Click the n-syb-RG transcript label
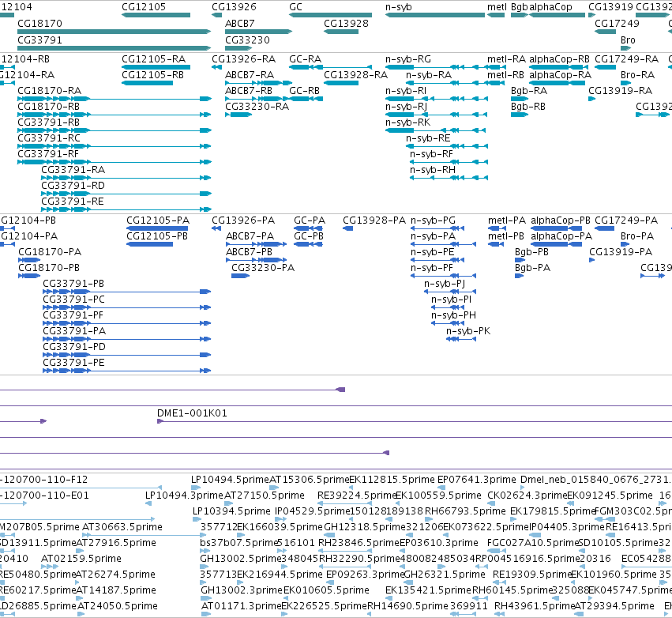The width and height of the screenshot is (672, 618). [408, 58]
